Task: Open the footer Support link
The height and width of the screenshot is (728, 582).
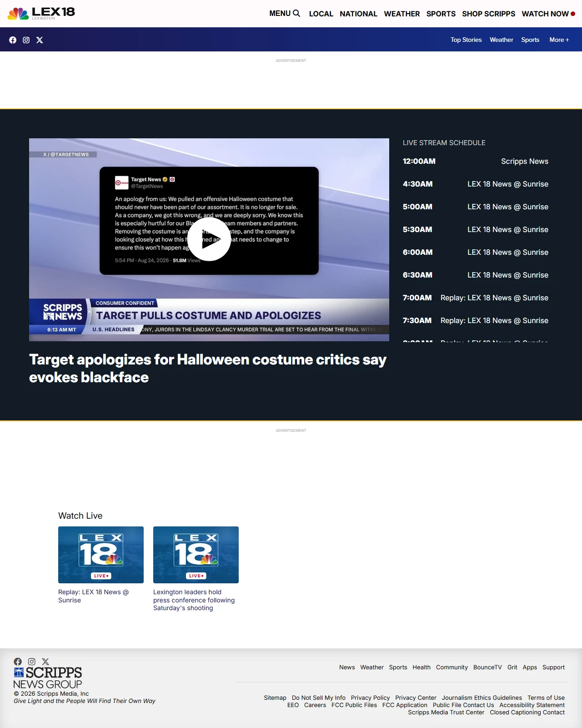Action: coord(553,667)
